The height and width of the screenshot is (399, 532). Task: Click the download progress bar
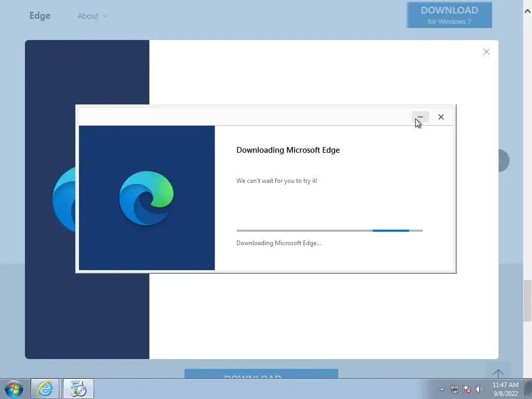[329, 231]
